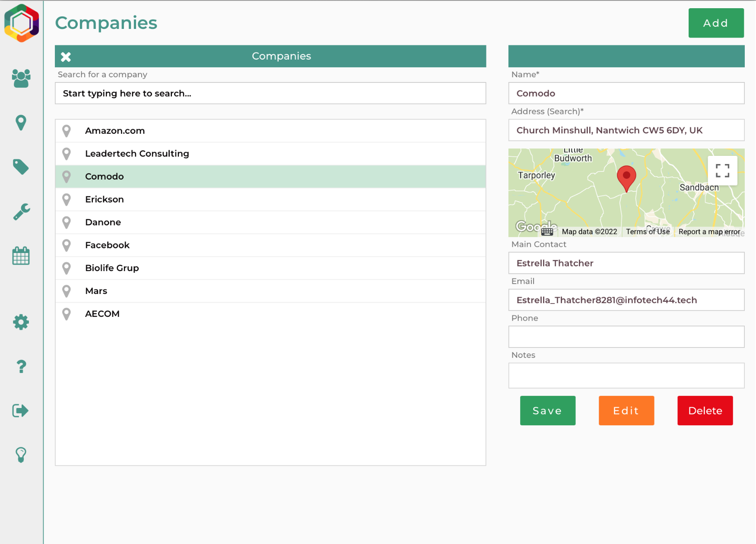Click the orange Edit button

click(x=626, y=411)
